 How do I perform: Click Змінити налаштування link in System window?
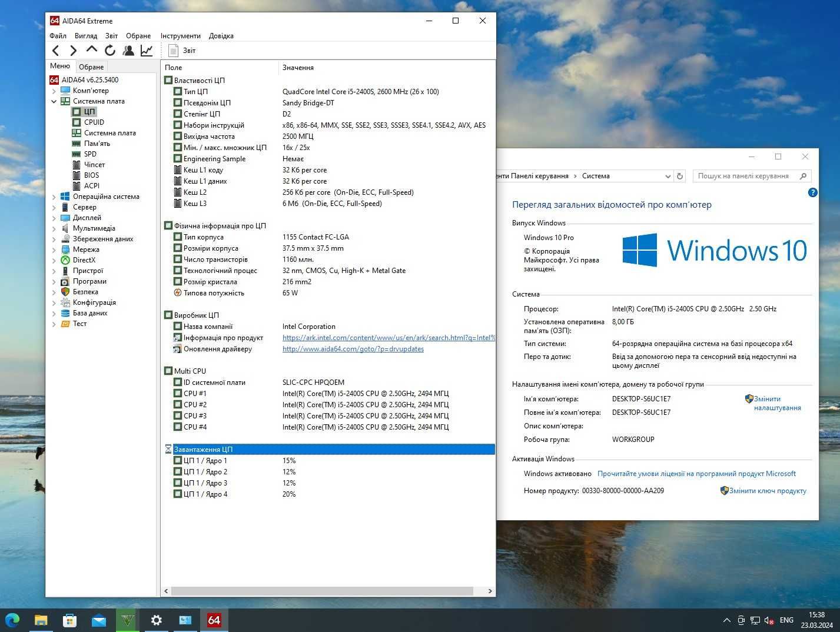(777, 403)
